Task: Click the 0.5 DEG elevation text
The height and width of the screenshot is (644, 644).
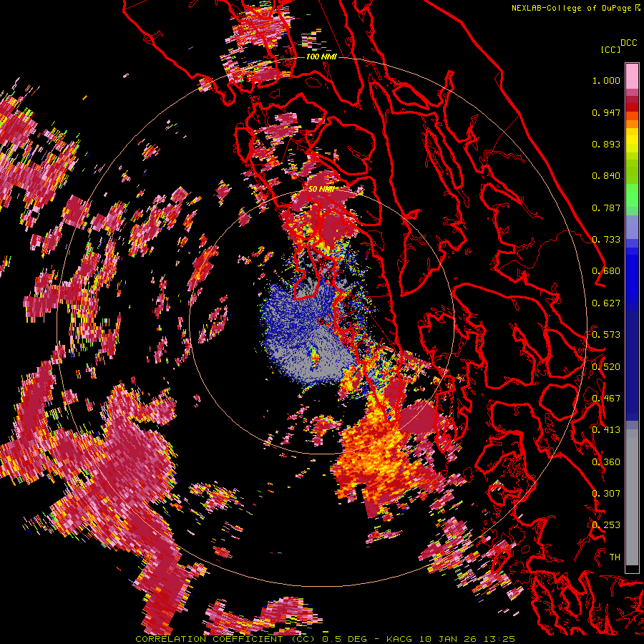Action: (346, 639)
